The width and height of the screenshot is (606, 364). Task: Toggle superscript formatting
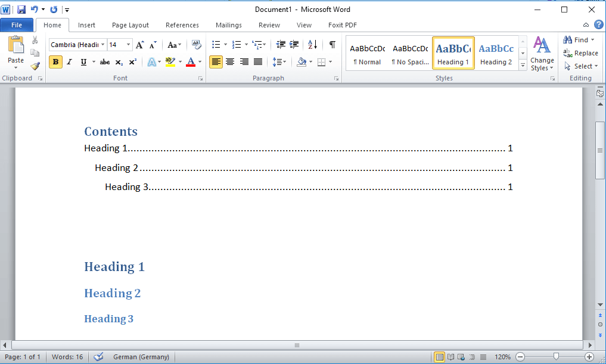coord(133,61)
